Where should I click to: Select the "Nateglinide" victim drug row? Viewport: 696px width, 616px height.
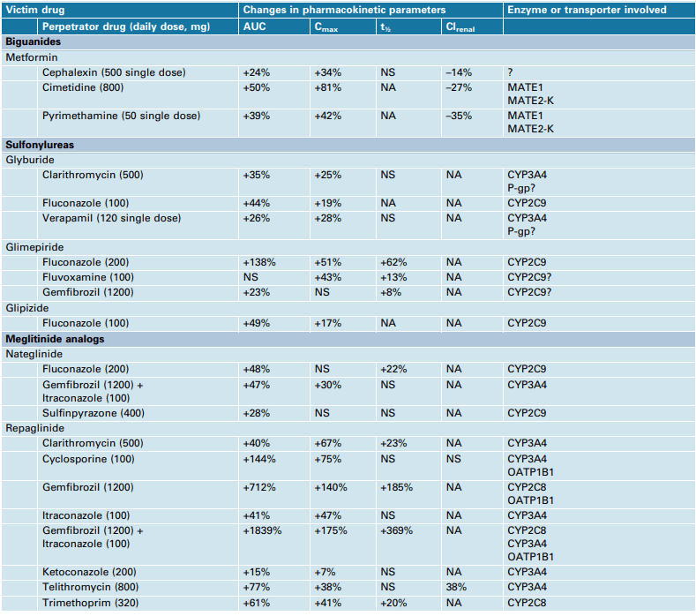(x=348, y=354)
